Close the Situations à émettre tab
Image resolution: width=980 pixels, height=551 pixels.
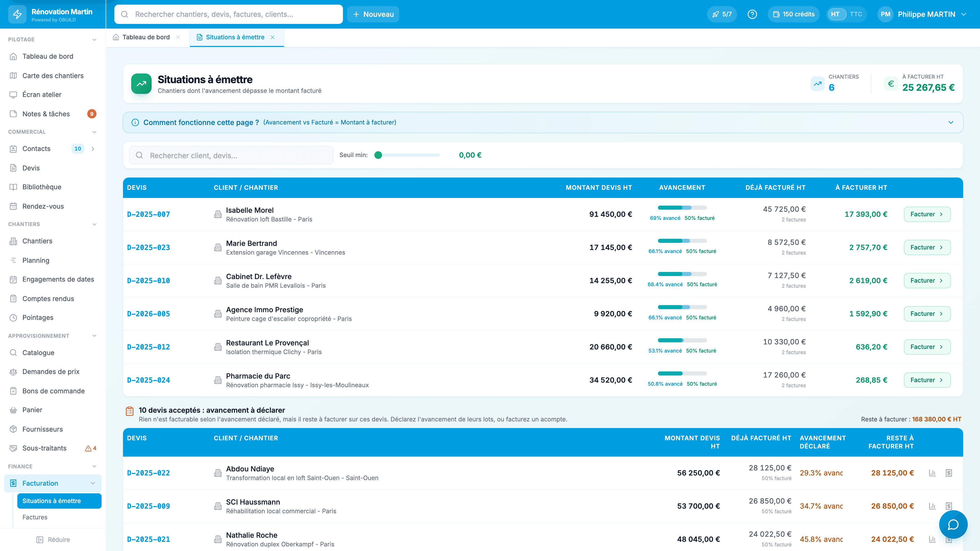272,37
